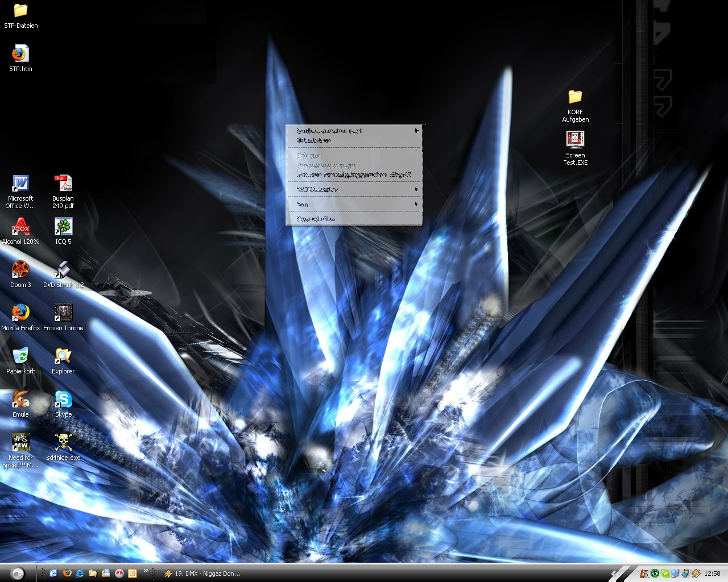Open the DMX Winamp taskbar button
This screenshot has height=582, width=728.
coord(202,573)
